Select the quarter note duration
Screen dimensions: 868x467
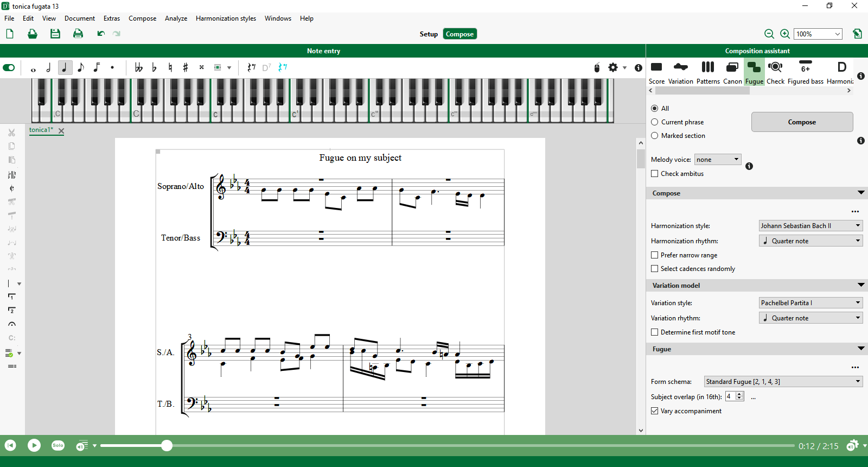tap(65, 68)
